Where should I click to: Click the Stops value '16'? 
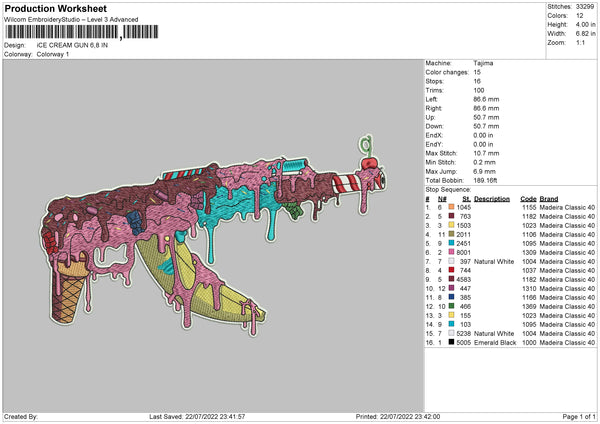click(x=477, y=81)
